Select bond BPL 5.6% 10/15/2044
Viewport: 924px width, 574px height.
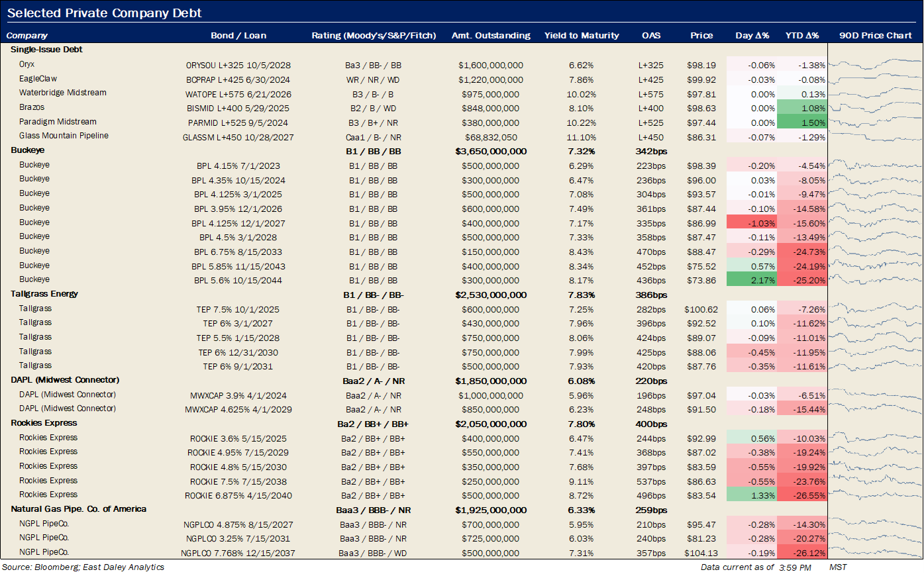click(x=238, y=280)
